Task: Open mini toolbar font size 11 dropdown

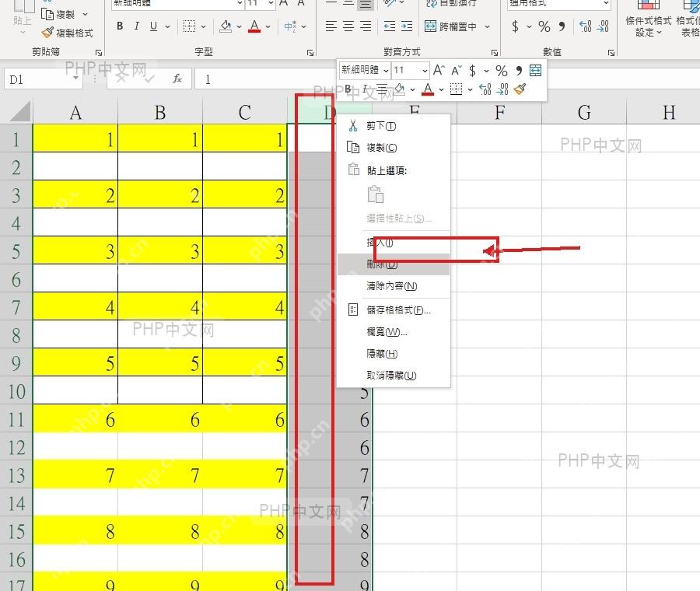Action: click(x=425, y=71)
